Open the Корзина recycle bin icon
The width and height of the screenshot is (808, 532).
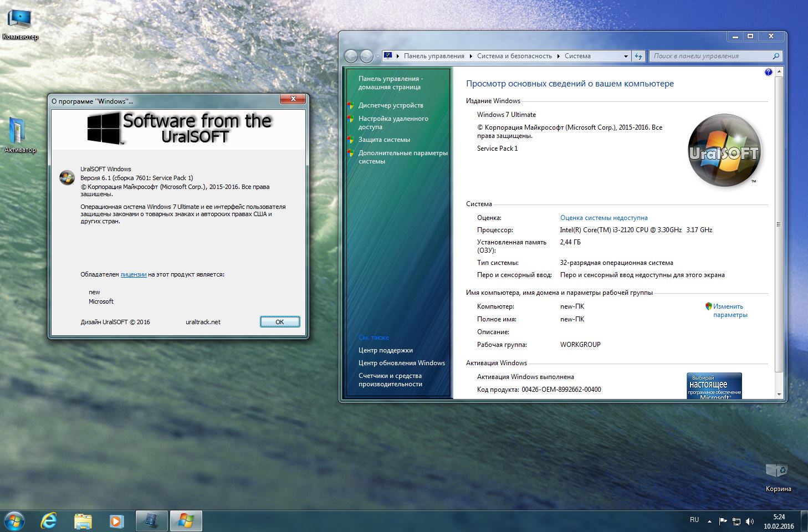tap(778, 477)
